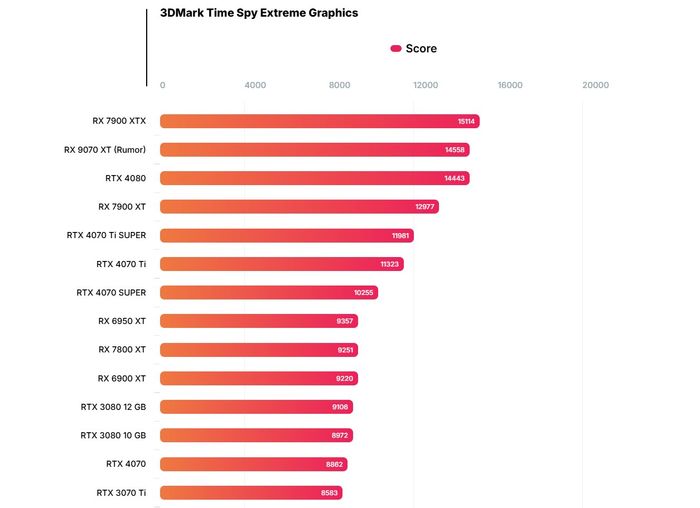
Task: Click the 8972 score value
Action: tap(340, 436)
